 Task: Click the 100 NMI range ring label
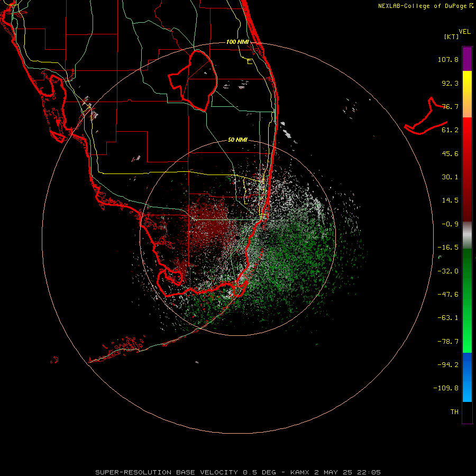point(237,42)
